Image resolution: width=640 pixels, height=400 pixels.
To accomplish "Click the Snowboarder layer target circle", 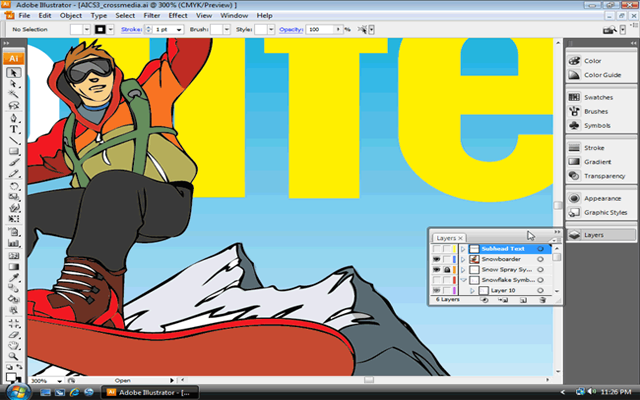I will pyautogui.click(x=540, y=259).
